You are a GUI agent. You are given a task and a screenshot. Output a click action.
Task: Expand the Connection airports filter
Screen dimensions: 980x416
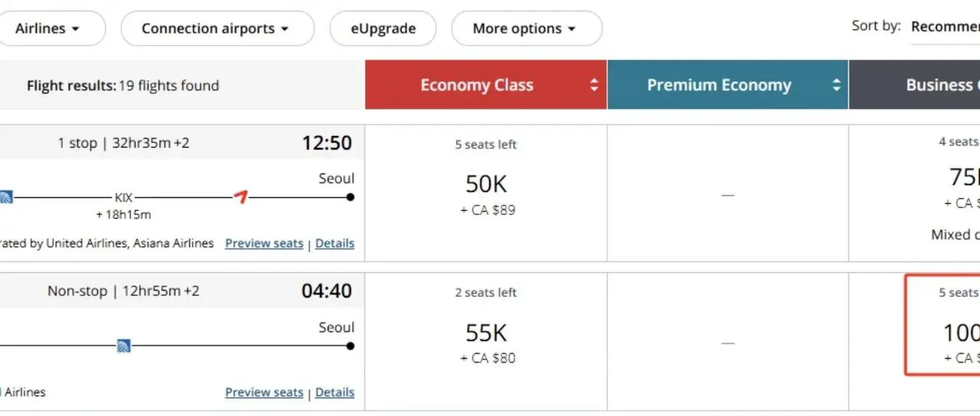click(217, 29)
